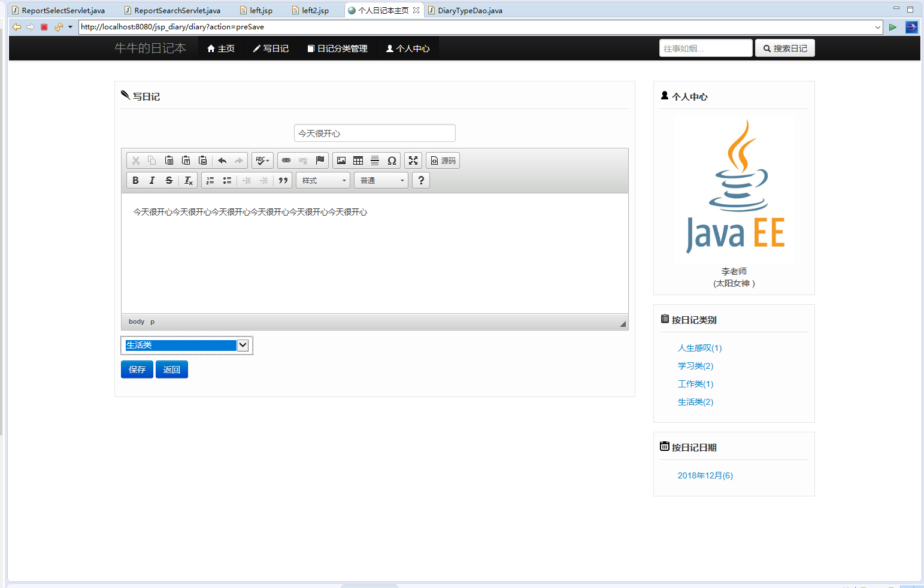
Task: Close the 个人日记本主页 tab
Action: (416, 10)
